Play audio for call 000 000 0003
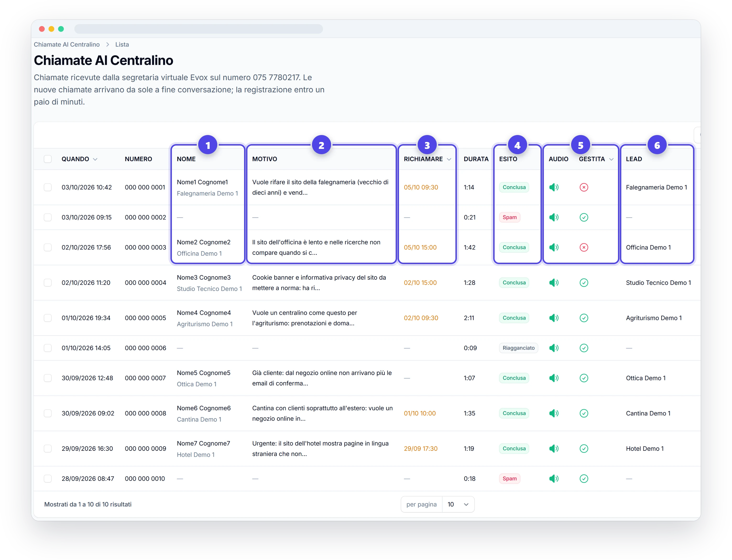The width and height of the screenshot is (732, 560). [554, 247]
